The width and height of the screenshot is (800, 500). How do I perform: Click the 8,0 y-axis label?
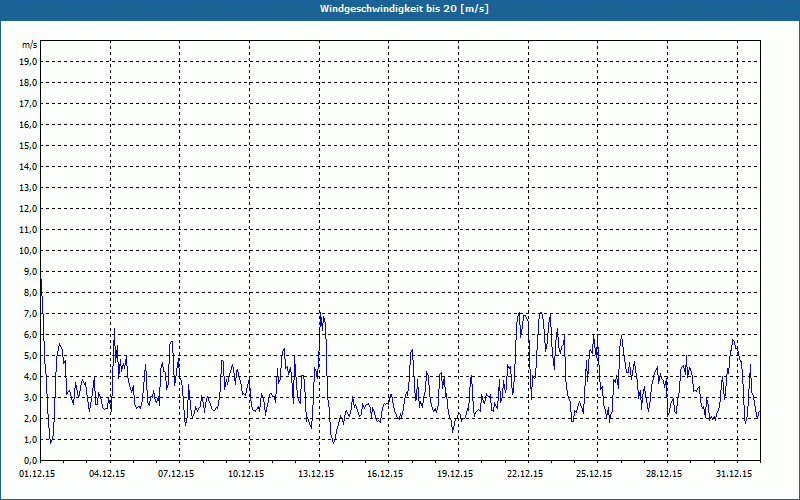point(30,292)
